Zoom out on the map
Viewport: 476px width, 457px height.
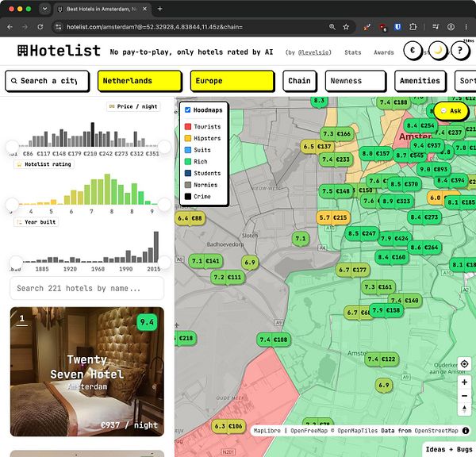pos(464,396)
